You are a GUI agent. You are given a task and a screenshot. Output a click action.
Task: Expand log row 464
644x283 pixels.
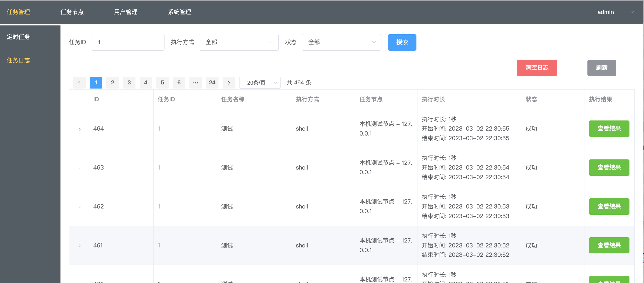pyautogui.click(x=79, y=129)
